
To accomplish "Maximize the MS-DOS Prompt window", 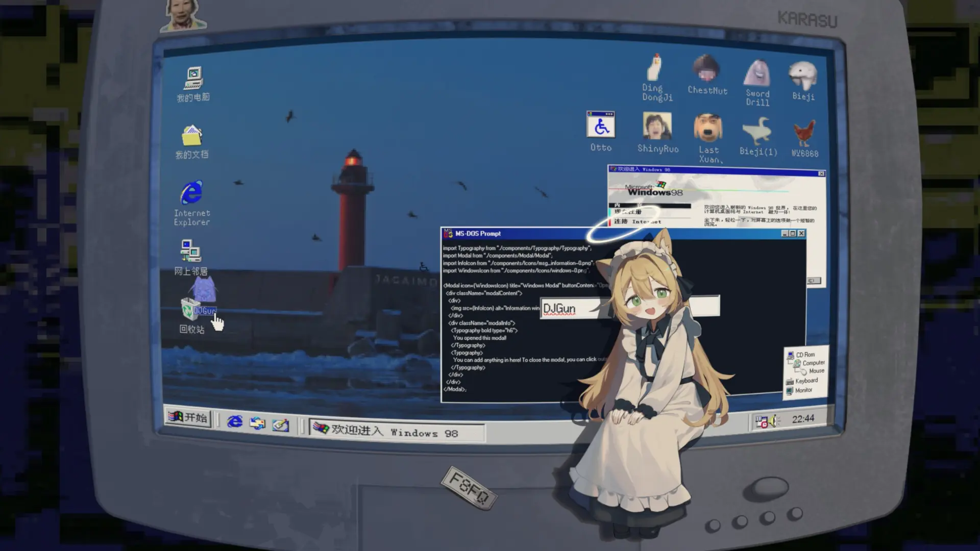I will tap(793, 234).
